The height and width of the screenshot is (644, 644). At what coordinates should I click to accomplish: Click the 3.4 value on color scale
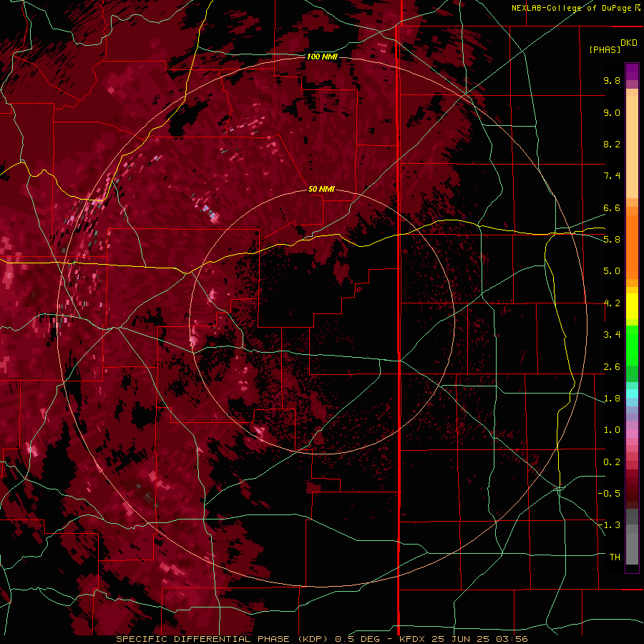point(612,335)
